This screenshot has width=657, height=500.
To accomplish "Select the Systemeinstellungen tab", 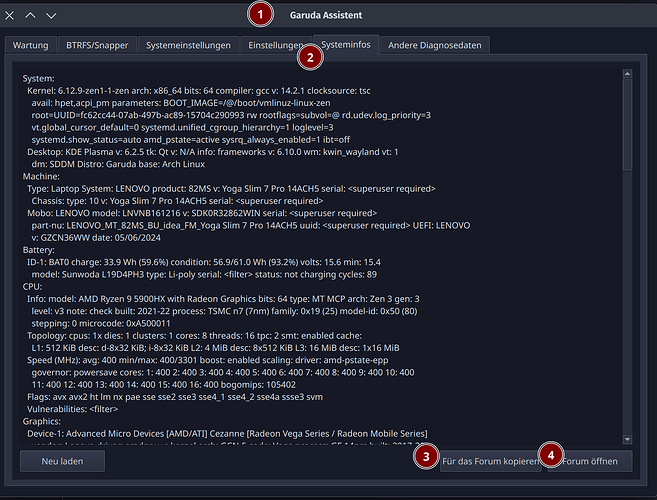I will point(188,45).
